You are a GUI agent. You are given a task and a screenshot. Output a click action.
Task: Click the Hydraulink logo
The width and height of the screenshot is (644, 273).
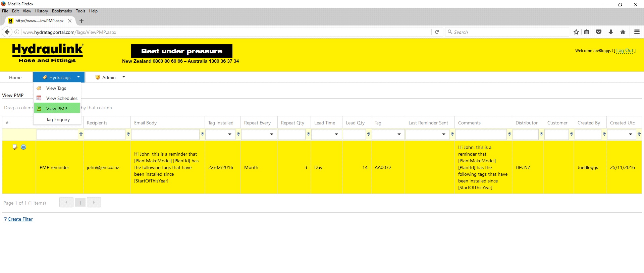48,53
